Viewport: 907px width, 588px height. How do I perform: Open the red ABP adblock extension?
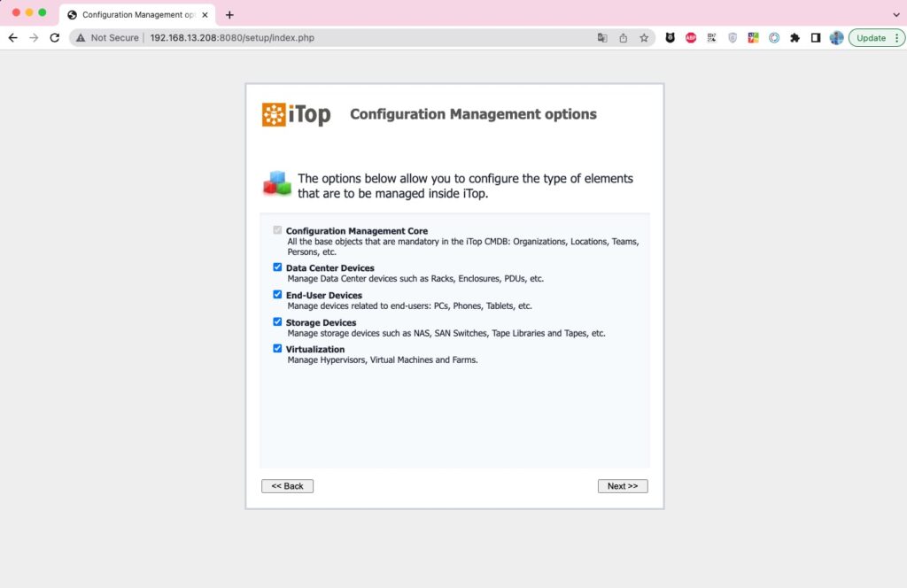(691, 38)
